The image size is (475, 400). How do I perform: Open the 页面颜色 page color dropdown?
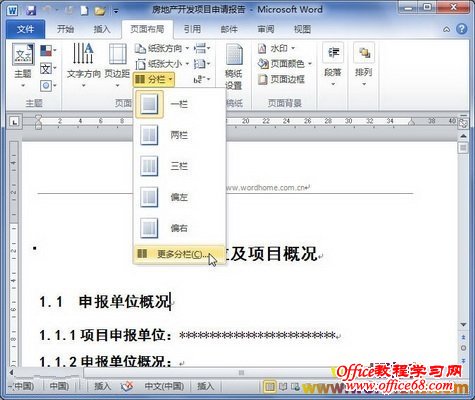coord(285,63)
